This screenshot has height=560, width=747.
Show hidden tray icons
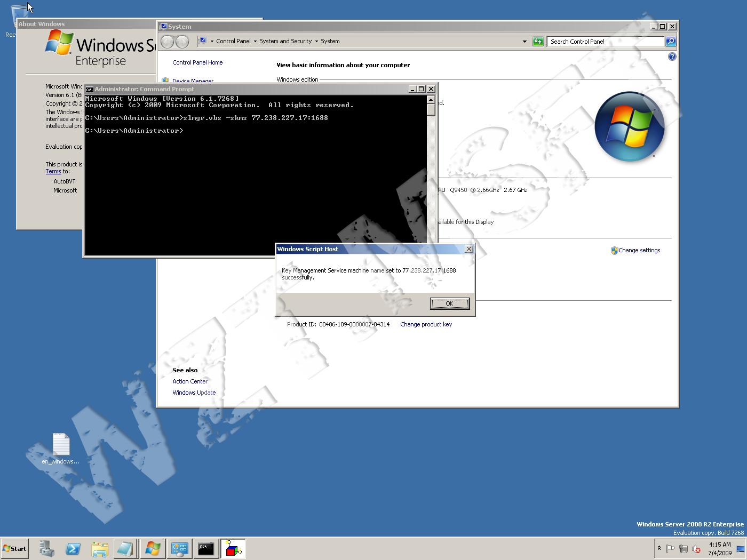[659, 548]
